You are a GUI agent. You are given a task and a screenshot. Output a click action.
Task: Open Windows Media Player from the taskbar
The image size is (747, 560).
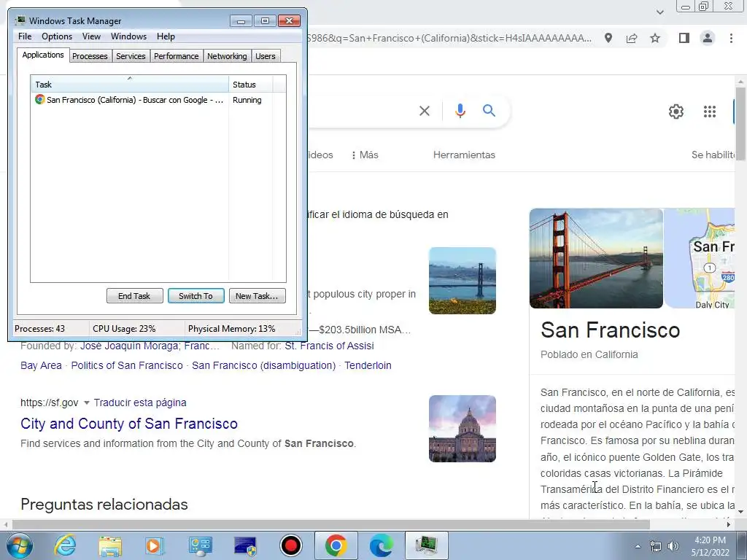(155, 545)
